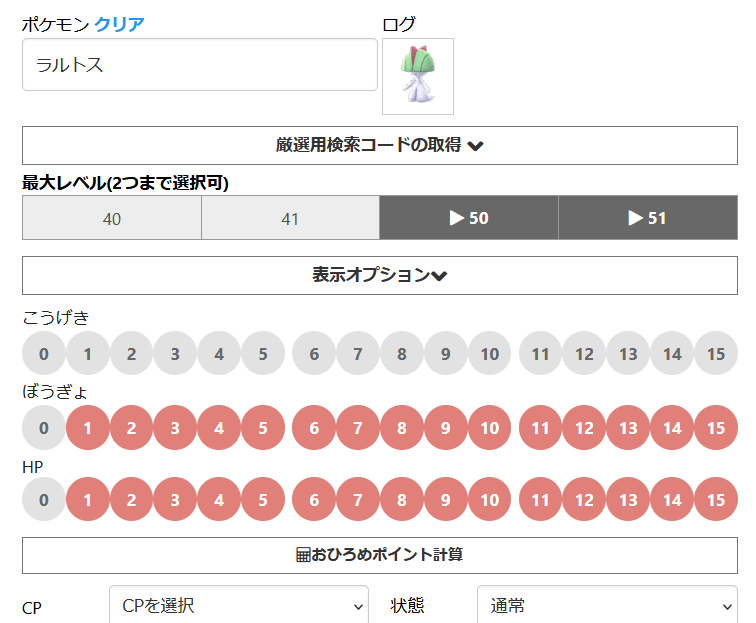Image resolution: width=756 pixels, height=623 pixels.
Task: Open おひろめポイント計算 calculator
Action: pyautogui.click(x=379, y=555)
